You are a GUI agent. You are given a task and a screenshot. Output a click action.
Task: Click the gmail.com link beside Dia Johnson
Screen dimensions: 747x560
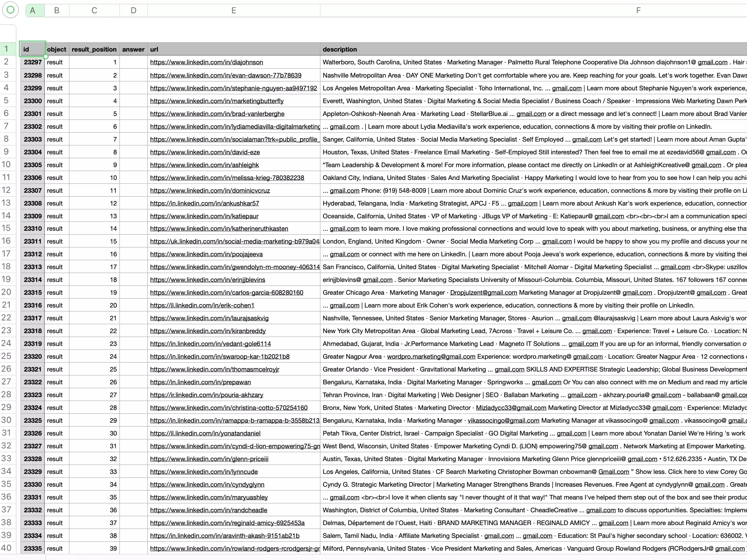[x=712, y=62]
